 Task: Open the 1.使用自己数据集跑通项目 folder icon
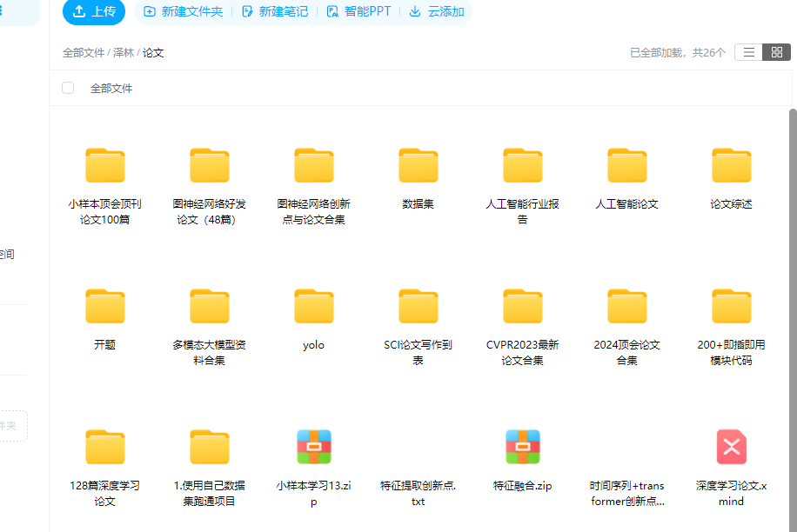(210, 447)
